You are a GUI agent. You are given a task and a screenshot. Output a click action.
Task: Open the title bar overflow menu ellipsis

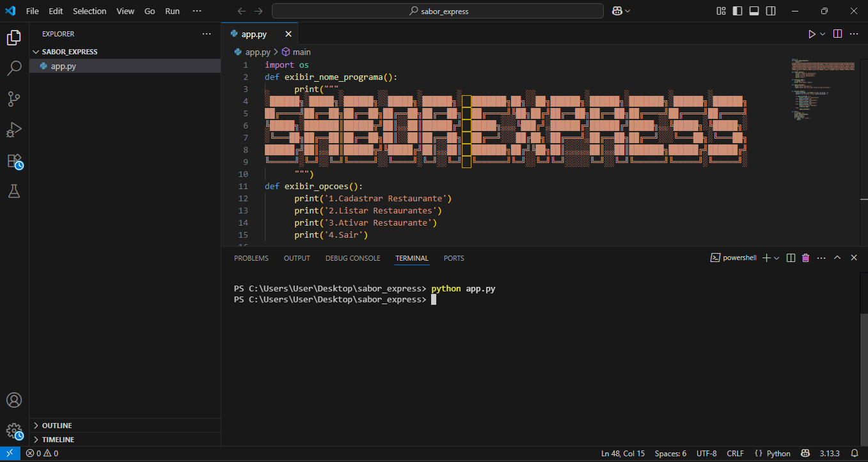(x=196, y=11)
